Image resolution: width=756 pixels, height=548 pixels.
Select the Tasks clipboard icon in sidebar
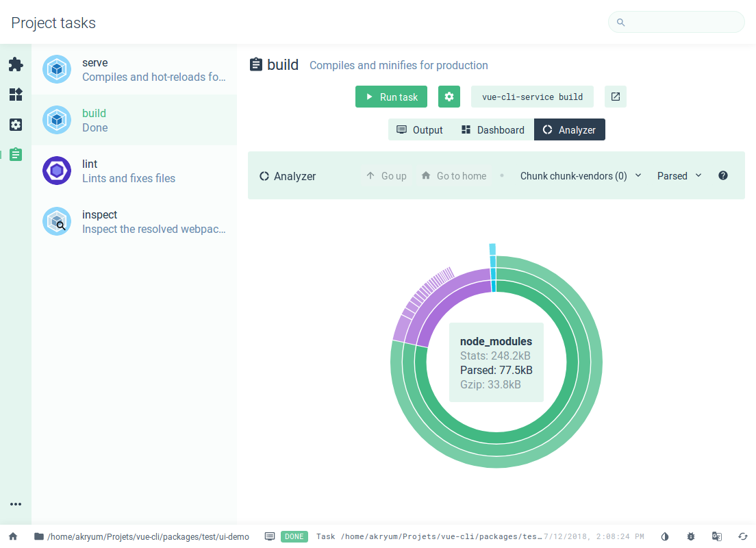pos(15,155)
